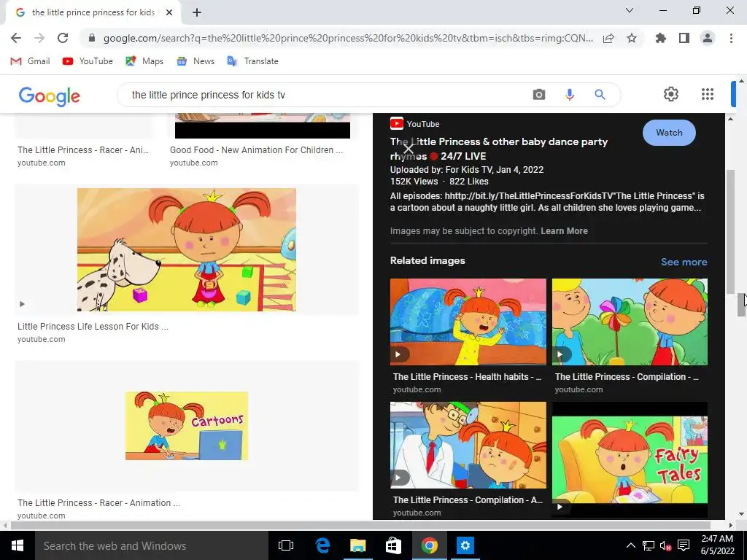The image size is (747, 560).
Task: Click Search the web and Windows box
Action: tap(152, 545)
